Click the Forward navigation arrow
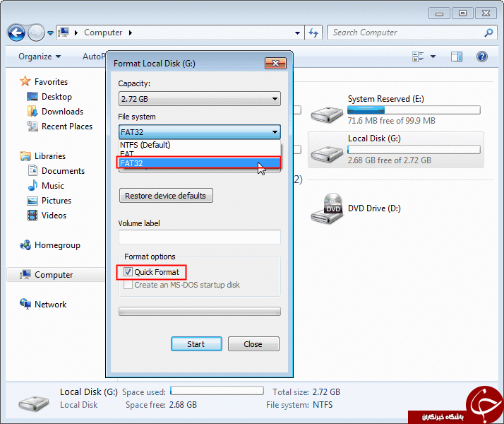This screenshot has height=424, width=504. (x=36, y=33)
